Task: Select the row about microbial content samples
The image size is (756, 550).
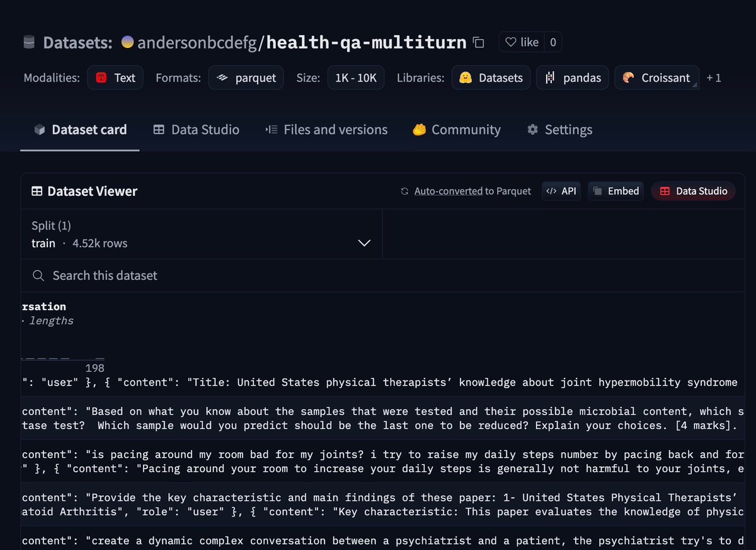Action: [x=383, y=418]
